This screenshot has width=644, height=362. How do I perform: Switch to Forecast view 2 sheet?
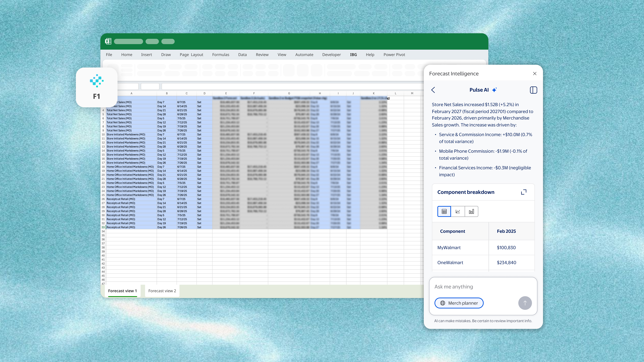point(162,291)
